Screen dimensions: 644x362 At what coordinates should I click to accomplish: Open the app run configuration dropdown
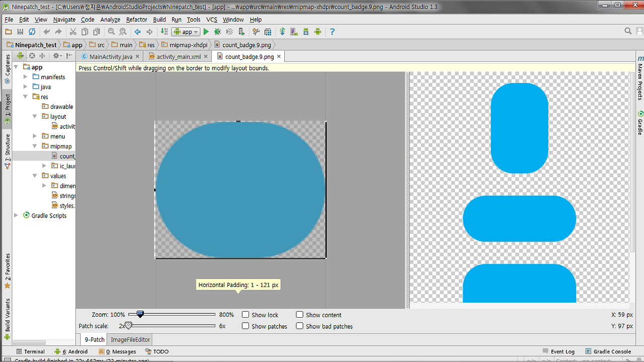pyautogui.click(x=186, y=32)
